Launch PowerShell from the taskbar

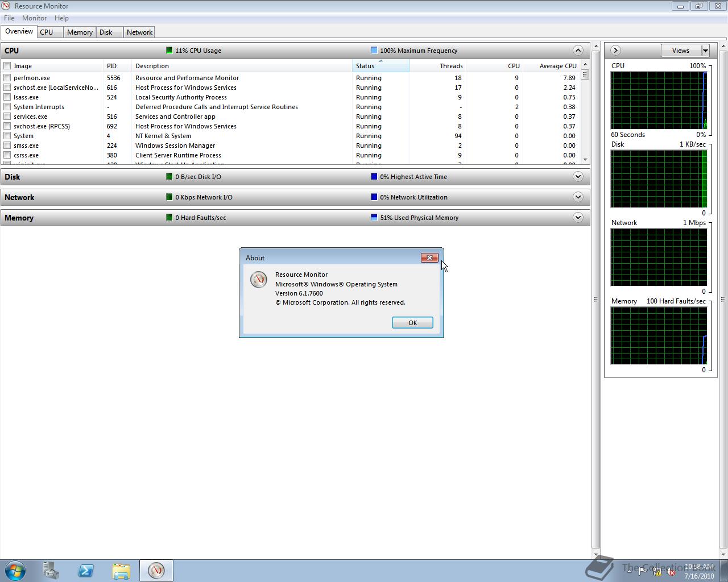[86, 570]
